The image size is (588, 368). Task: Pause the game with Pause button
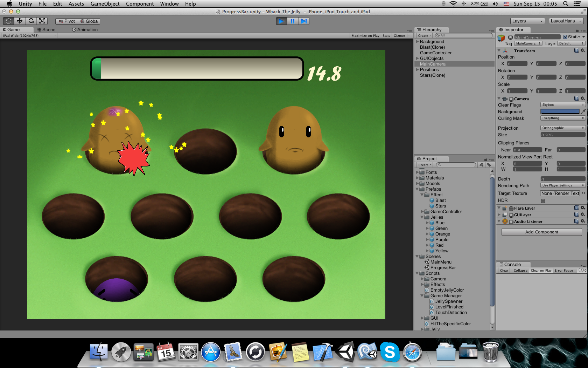[x=293, y=21]
